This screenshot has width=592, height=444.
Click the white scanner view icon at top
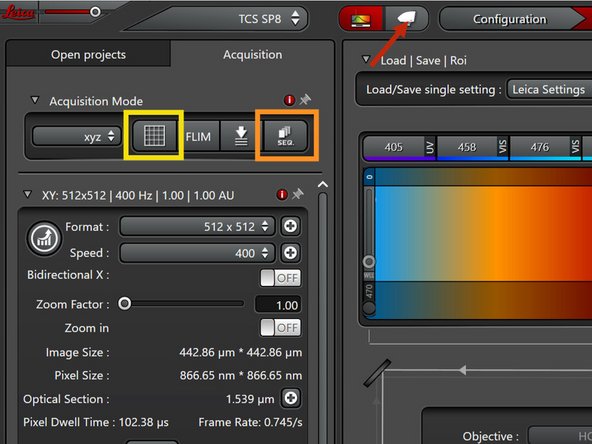point(406,19)
